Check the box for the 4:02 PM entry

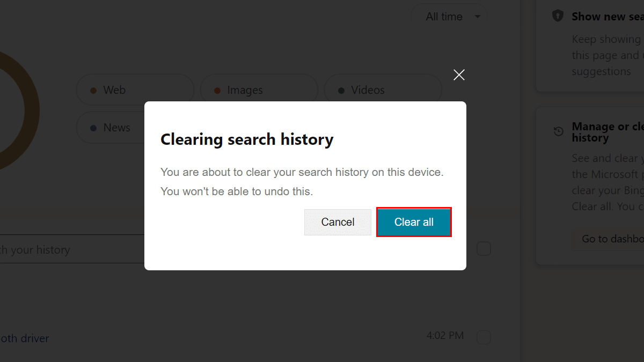[x=484, y=337]
